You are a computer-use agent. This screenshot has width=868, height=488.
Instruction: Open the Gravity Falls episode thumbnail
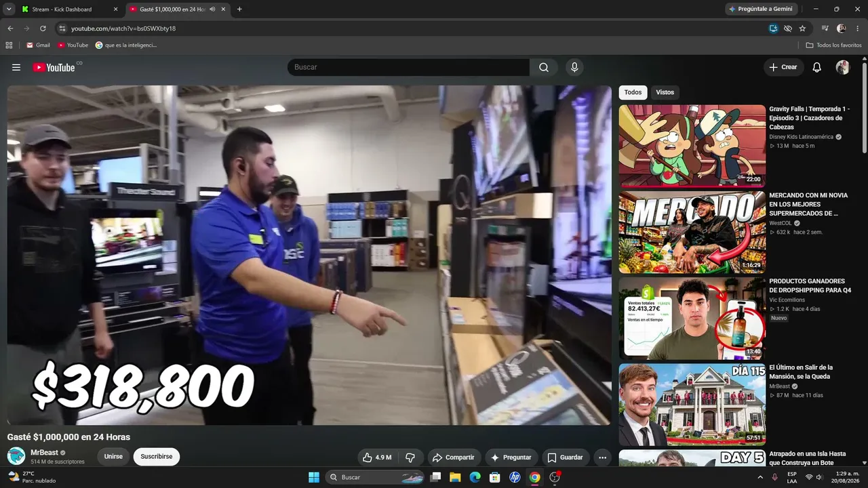point(692,146)
